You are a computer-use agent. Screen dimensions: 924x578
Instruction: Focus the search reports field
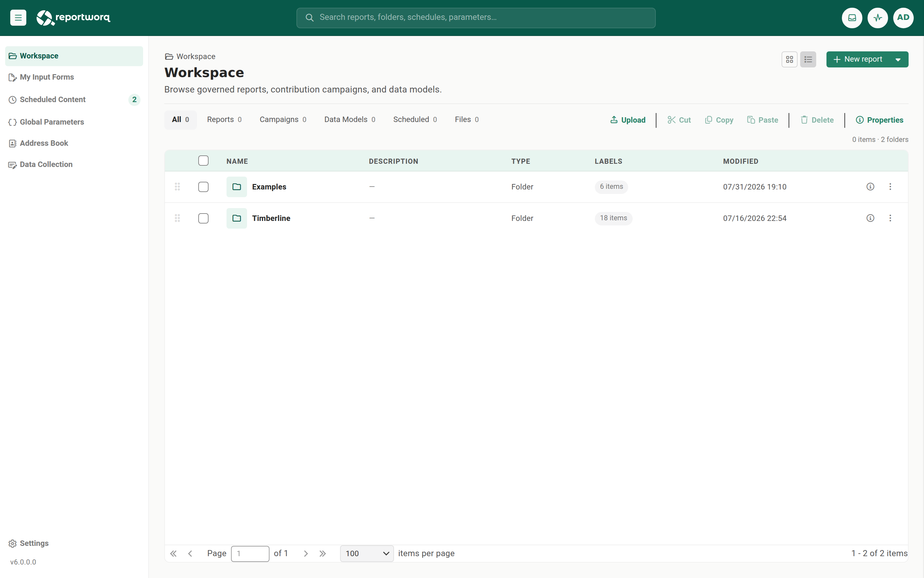[476, 18]
